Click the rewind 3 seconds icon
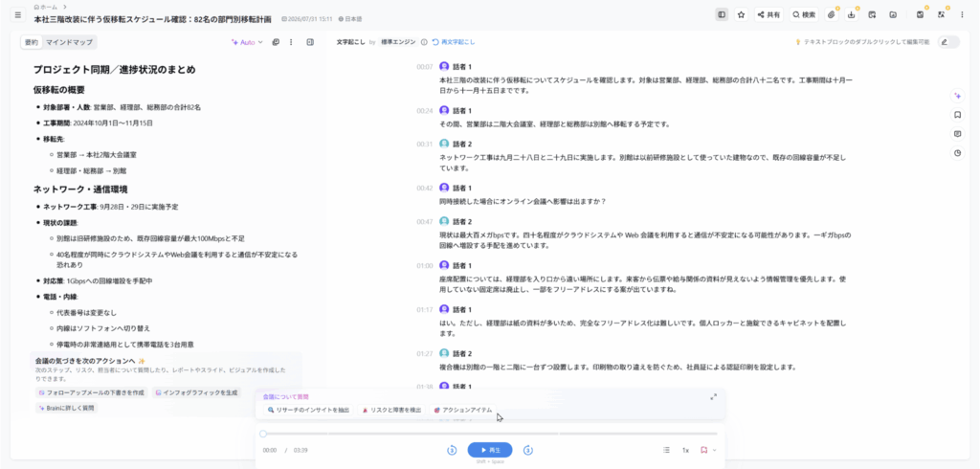Image resolution: width=980 pixels, height=469 pixels. click(x=452, y=450)
